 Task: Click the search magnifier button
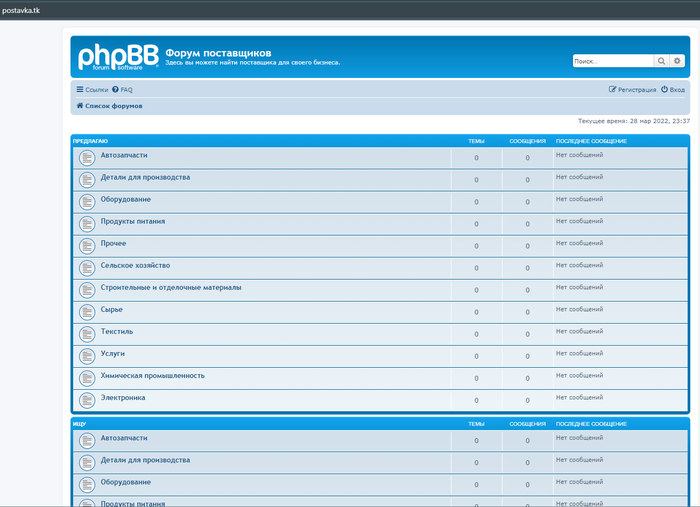coord(661,61)
